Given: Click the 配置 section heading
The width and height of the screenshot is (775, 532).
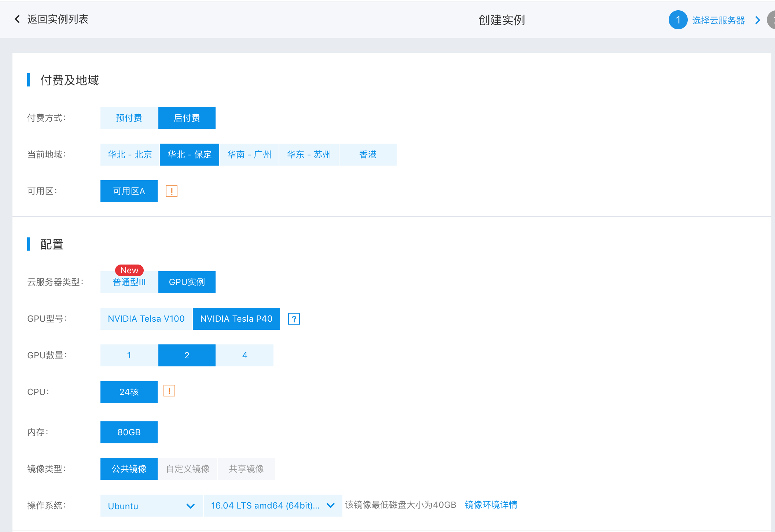Looking at the screenshot, I should coord(52,244).
